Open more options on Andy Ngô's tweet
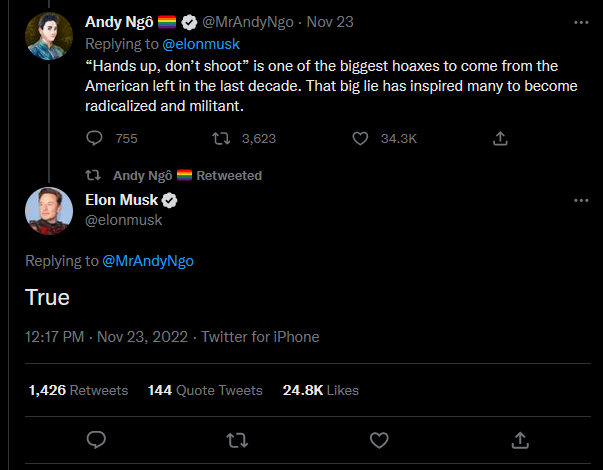 (581, 23)
